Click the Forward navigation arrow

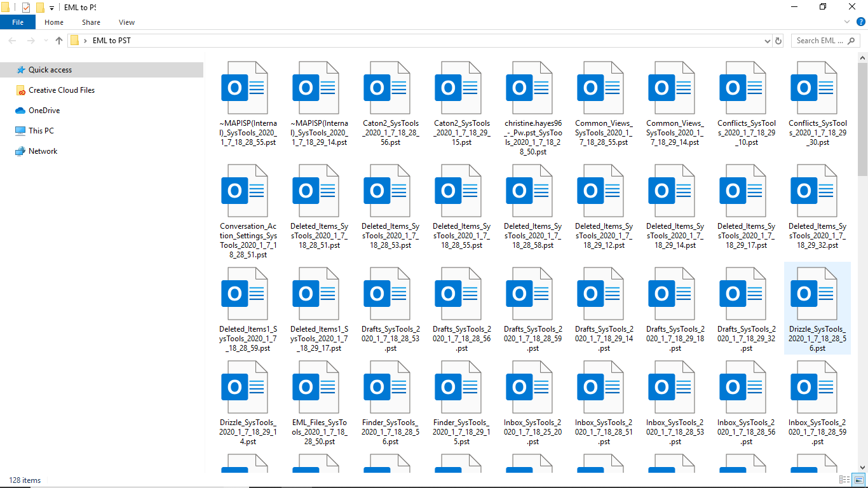tap(31, 41)
